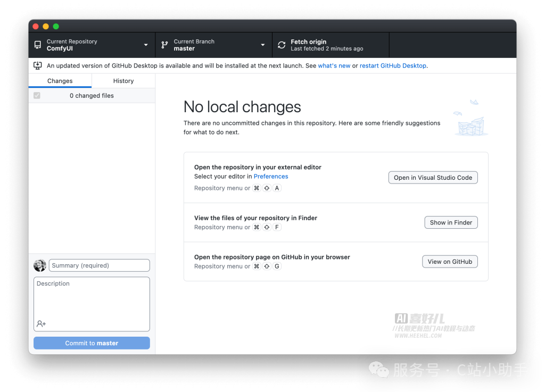The image size is (545, 392).
Task: Switch to the History tab
Action: (x=123, y=81)
